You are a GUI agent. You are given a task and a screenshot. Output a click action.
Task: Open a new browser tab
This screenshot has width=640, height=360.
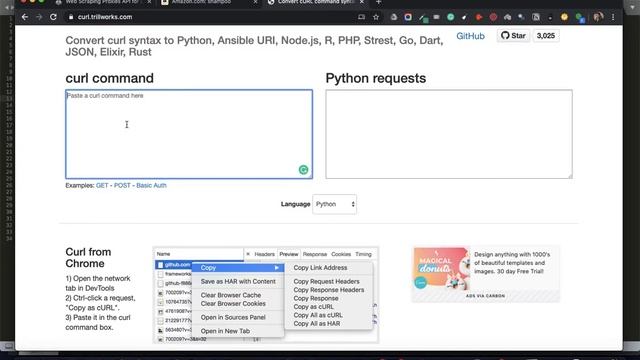(x=378, y=2)
